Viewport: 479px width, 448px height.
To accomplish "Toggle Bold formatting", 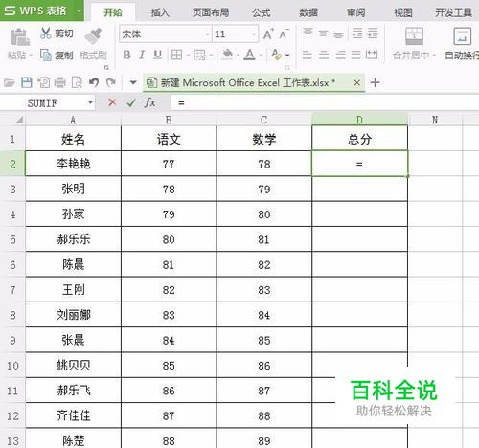I will tap(126, 55).
